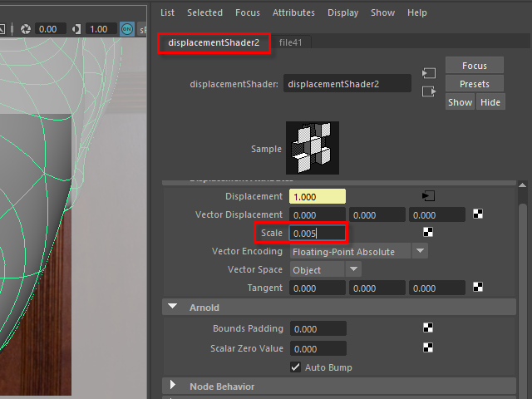Click the Tangent map checker icon
This screenshot has width=532, height=399.
coord(478,288)
